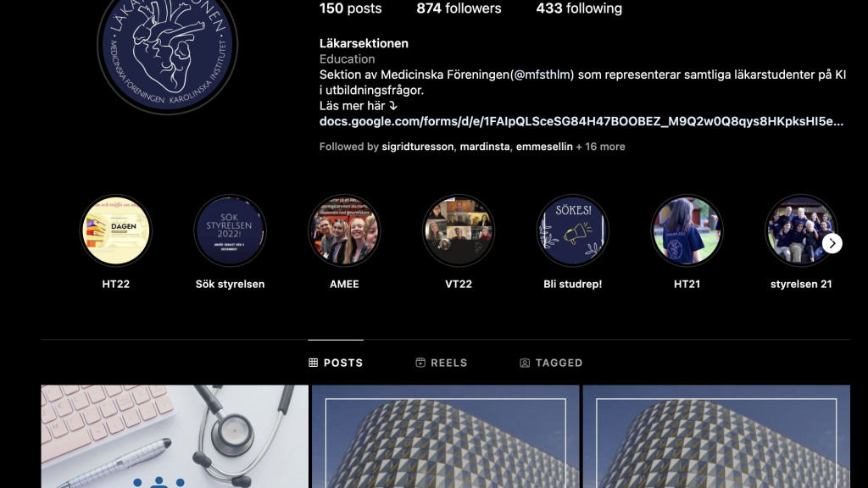Open the stethoscope and keyboard post
This screenshot has height=488, width=868.
click(175, 436)
